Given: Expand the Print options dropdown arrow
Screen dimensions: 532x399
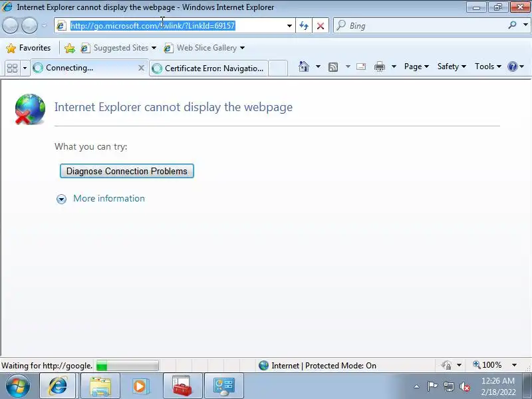Looking at the screenshot, I should click(x=394, y=66).
